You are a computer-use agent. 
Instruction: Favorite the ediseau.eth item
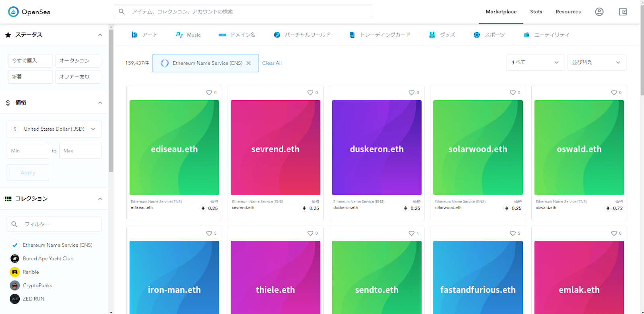click(x=209, y=92)
